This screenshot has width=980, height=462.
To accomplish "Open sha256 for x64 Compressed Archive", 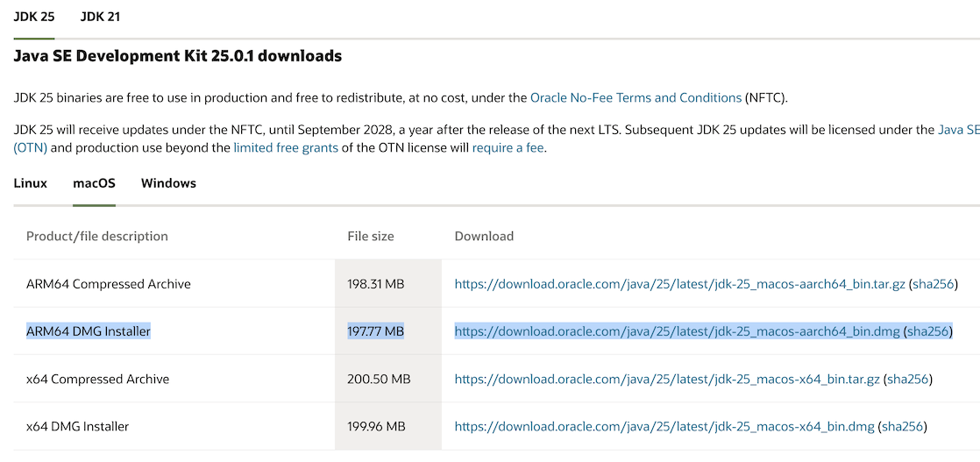I will (908, 379).
